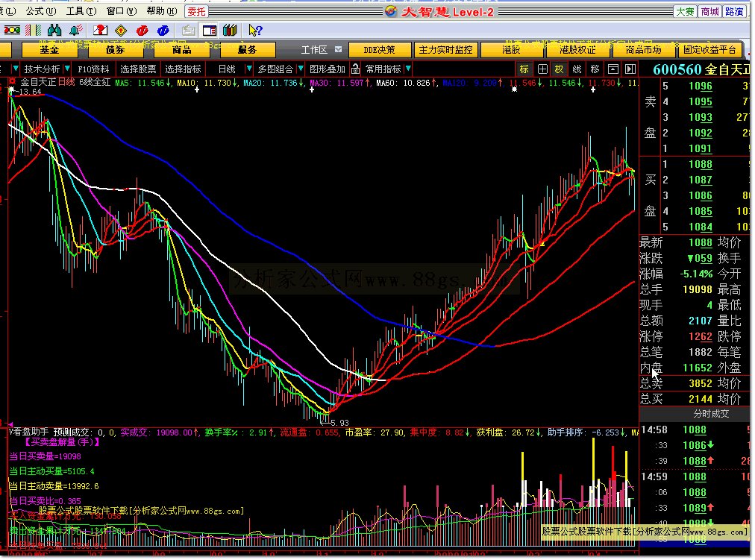The image size is (755, 560).
Task: Click the 多图组合 button
Action: (275, 69)
